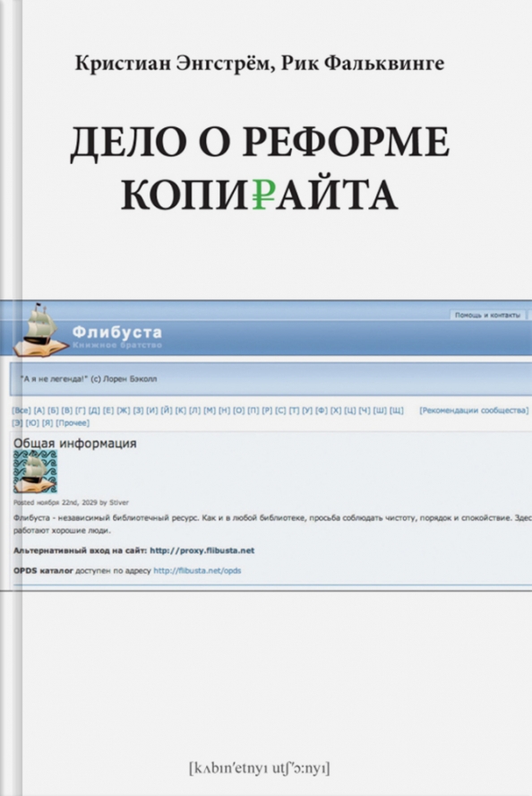Click the Флибуста site title
532x796 pixels.
[117, 333]
